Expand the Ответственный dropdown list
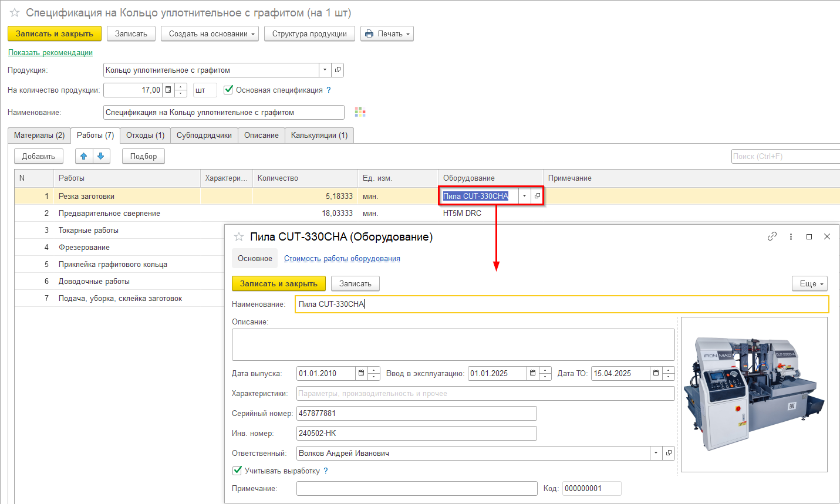 click(656, 453)
